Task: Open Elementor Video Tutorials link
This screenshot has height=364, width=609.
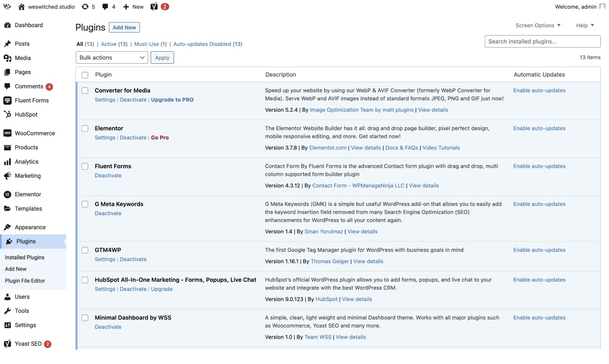Action: pos(441,148)
